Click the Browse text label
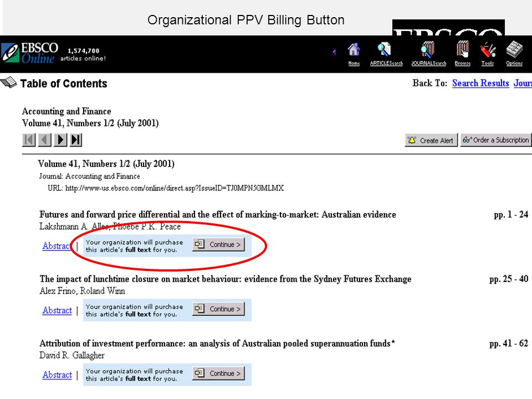 (x=462, y=63)
